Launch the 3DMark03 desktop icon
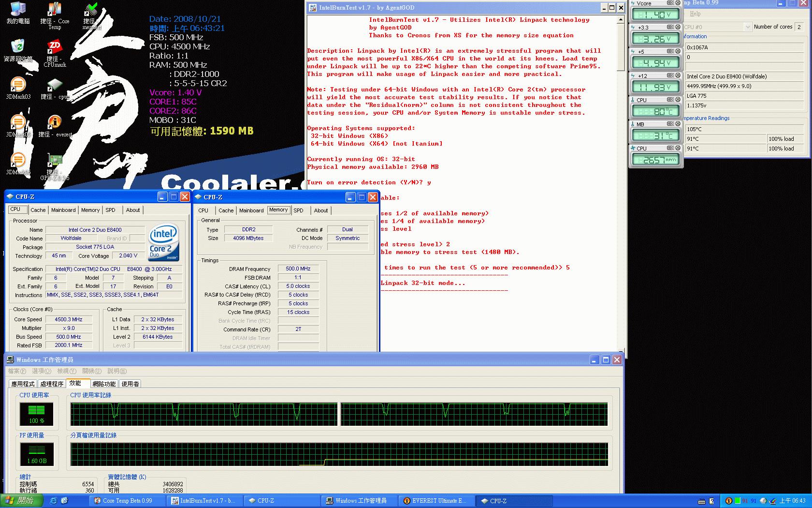The image size is (812, 508). click(18, 89)
